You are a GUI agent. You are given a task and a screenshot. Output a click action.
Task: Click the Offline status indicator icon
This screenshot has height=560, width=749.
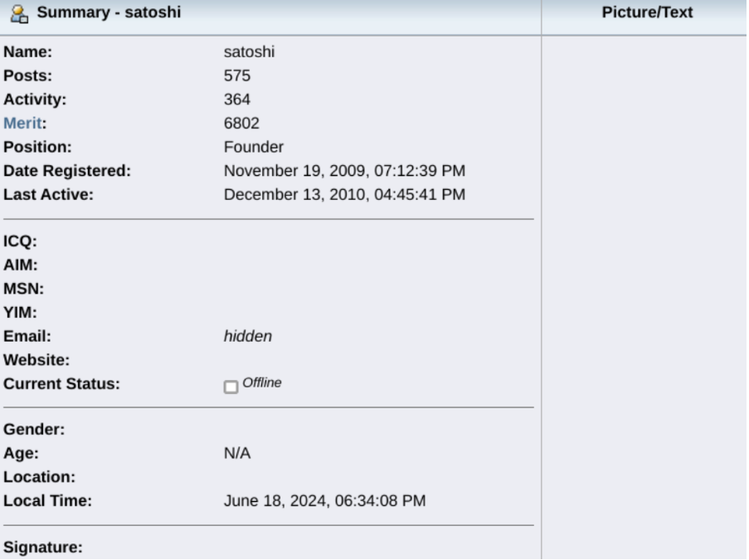pos(231,387)
